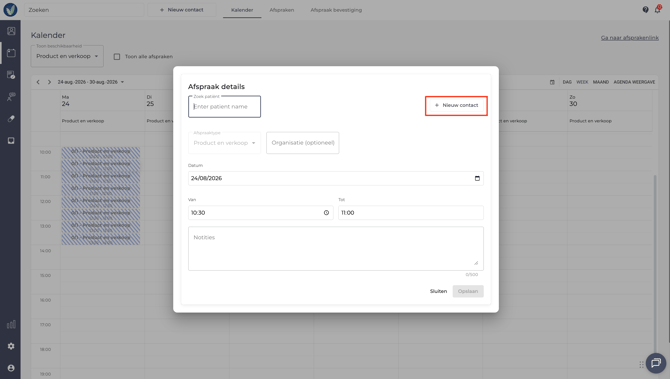Click Nieuw contact button in the dialog
Image resolution: width=670 pixels, height=379 pixels.
tap(456, 105)
